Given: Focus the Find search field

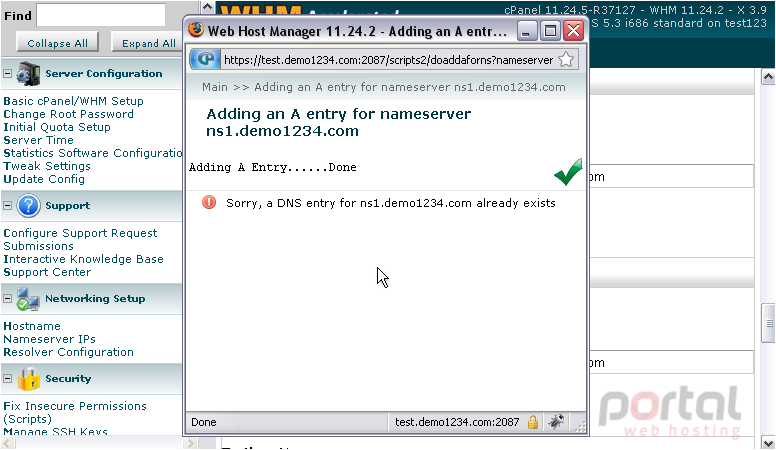Looking at the screenshot, I should pyautogui.click(x=101, y=15).
